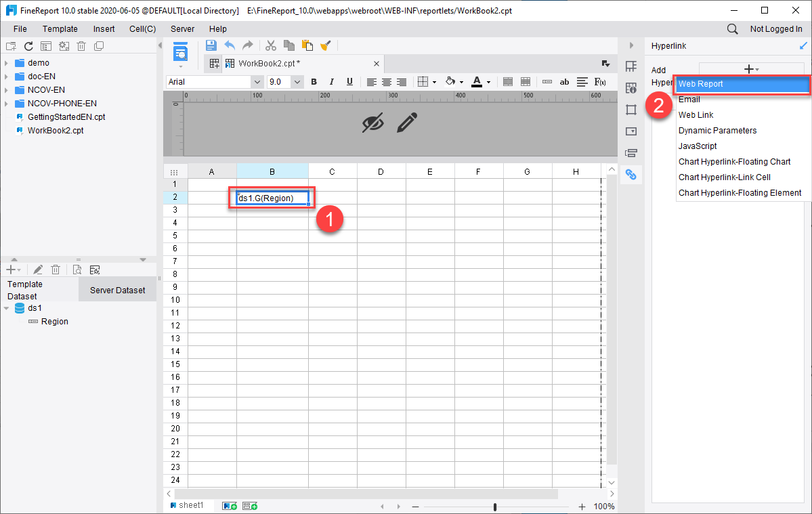Open the font size 9.0 dropdown
The width and height of the screenshot is (812, 514).
(297, 81)
